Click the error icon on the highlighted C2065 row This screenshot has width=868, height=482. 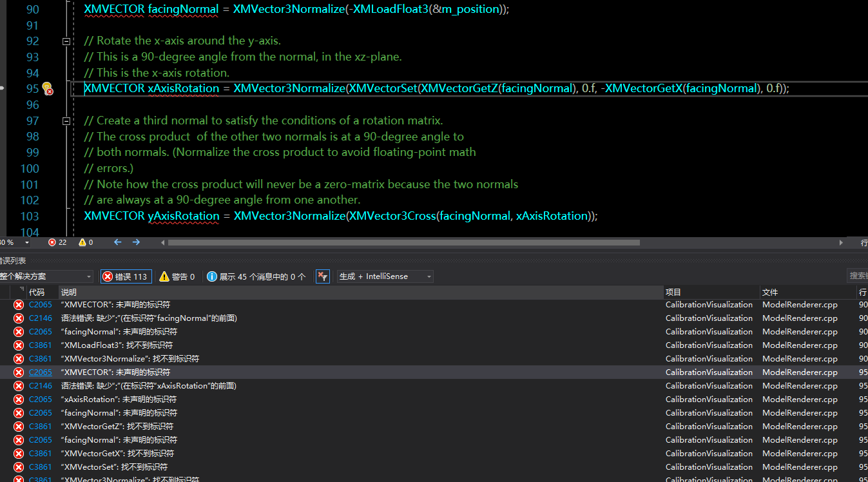click(18, 372)
